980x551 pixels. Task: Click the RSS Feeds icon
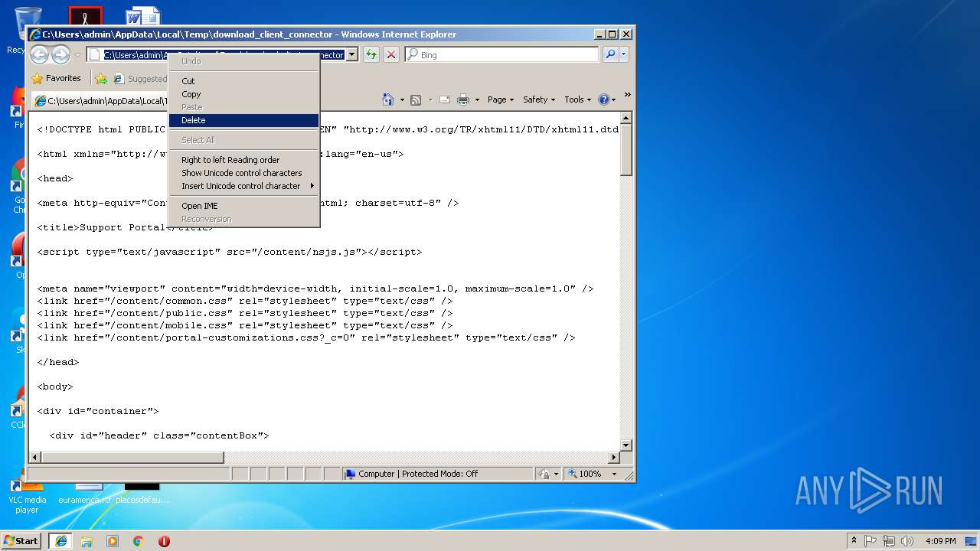point(416,99)
